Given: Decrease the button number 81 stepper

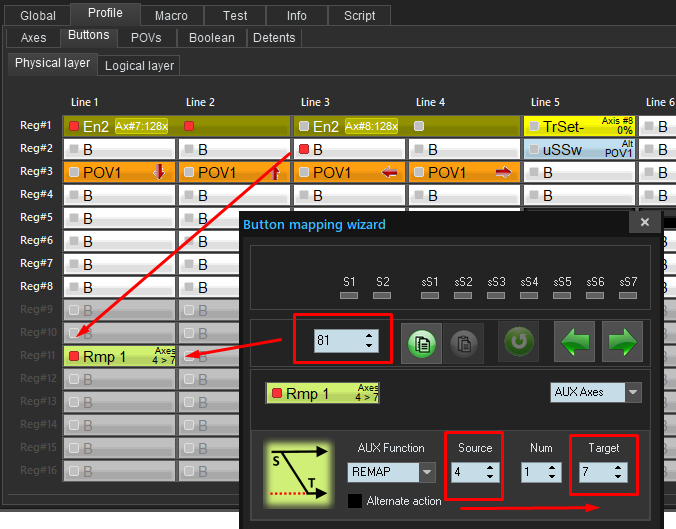Looking at the screenshot, I should [x=369, y=345].
